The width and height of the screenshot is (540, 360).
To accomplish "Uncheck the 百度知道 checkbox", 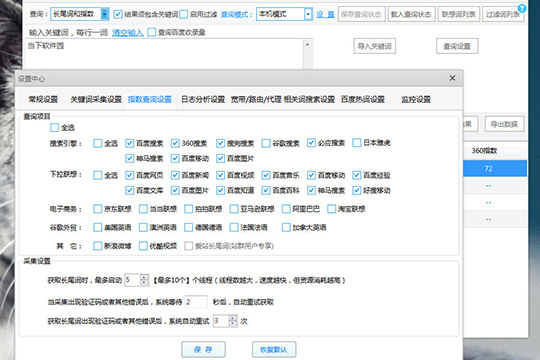I will [x=220, y=190].
